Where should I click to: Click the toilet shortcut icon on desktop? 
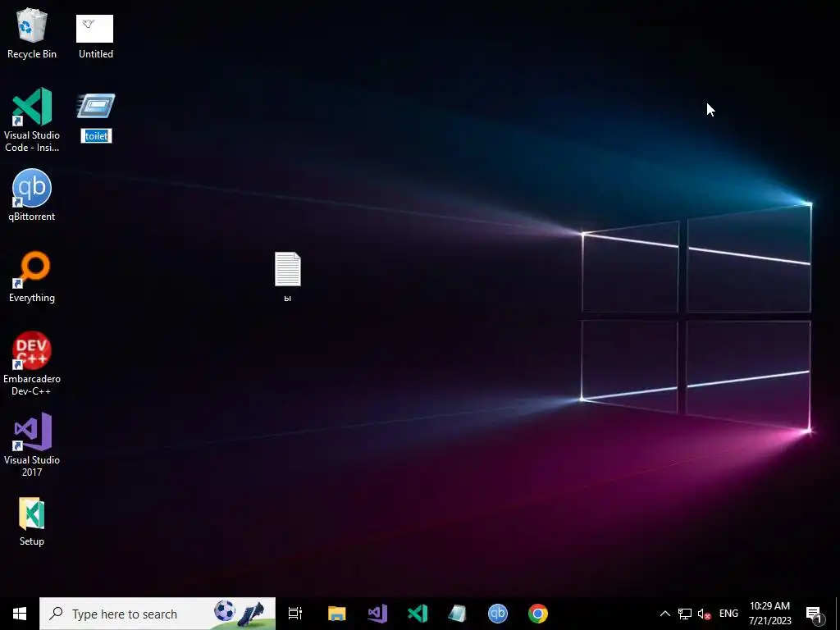click(96, 106)
